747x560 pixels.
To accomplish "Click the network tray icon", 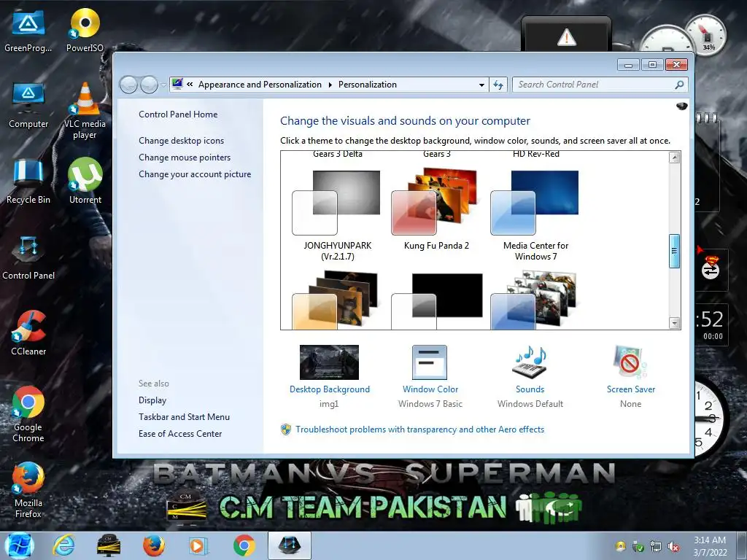I will click(x=656, y=547).
